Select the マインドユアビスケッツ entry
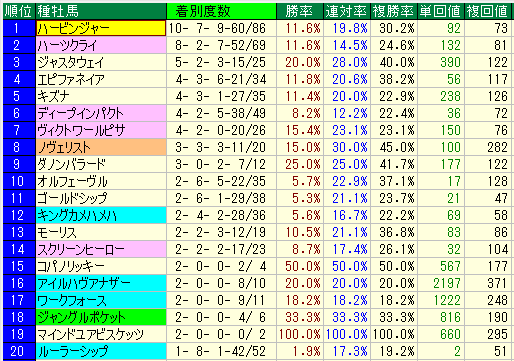Viewport: 514px width, 361px height. tap(101, 334)
